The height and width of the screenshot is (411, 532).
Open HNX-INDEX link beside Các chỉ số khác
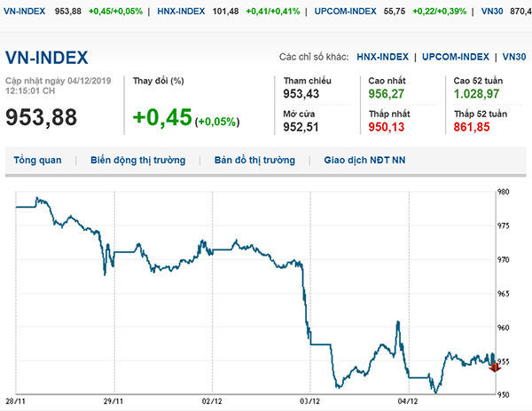coord(382,57)
